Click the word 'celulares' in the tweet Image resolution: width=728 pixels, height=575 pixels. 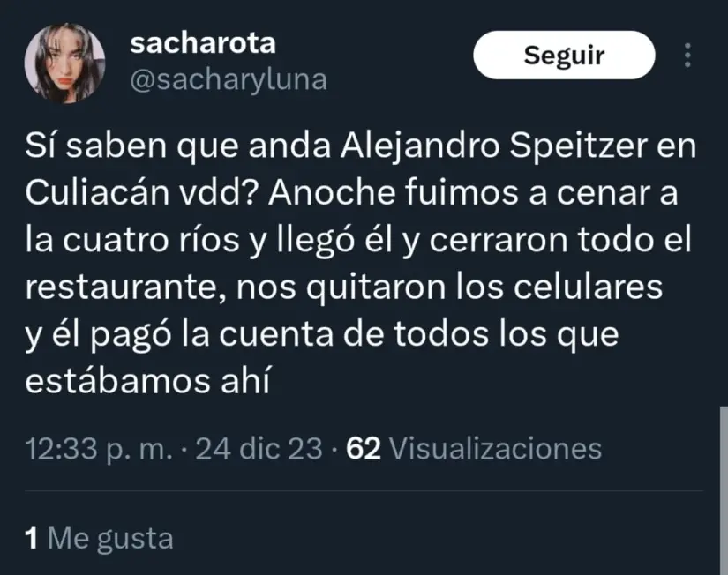[x=588, y=287]
